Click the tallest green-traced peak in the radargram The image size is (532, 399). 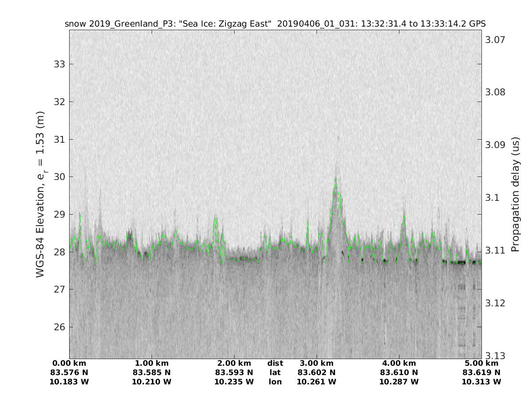tap(336, 180)
